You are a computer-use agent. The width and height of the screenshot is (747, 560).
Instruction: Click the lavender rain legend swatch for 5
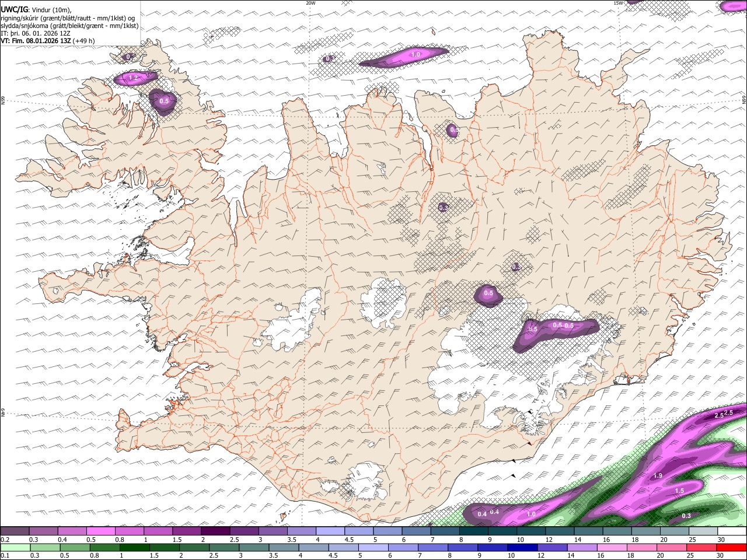pos(373,548)
